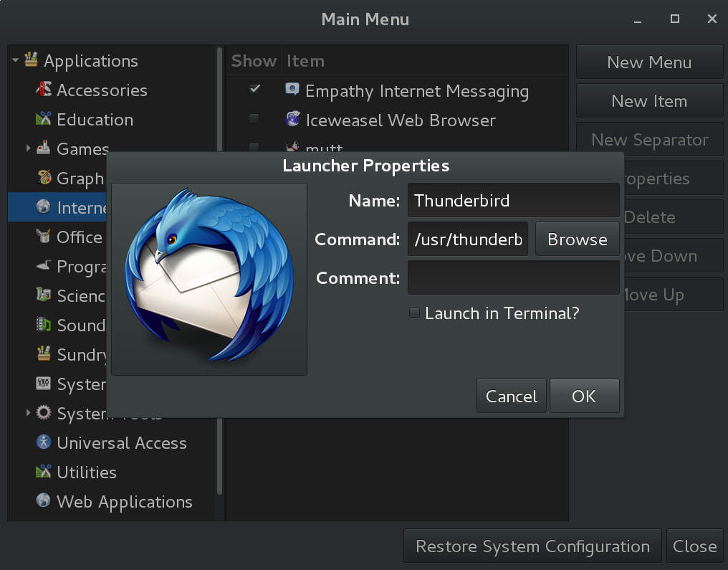Enable the Launch in Terminal checkbox
The width and height of the screenshot is (728, 570).
click(x=415, y=313)
